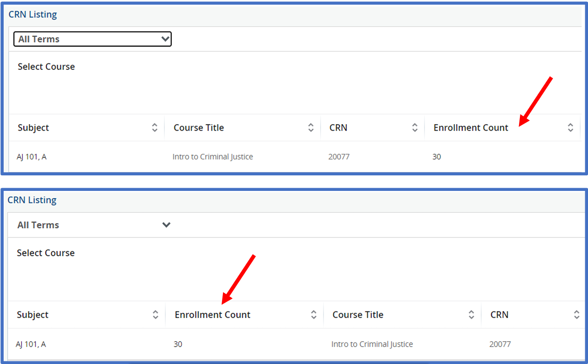Click CRN 20077 in the upper listing
Image resolution: width=588 pixels, height=364 pixels.
point(339,157)
